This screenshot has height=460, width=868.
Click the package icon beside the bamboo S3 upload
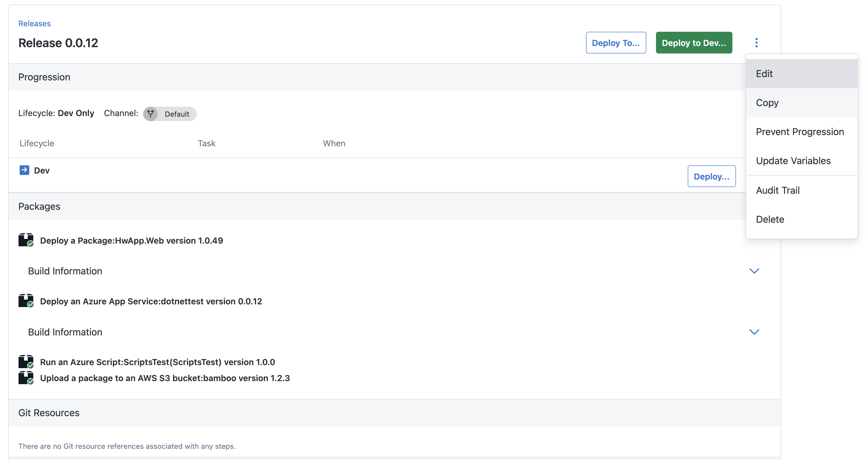coord(26,377)
